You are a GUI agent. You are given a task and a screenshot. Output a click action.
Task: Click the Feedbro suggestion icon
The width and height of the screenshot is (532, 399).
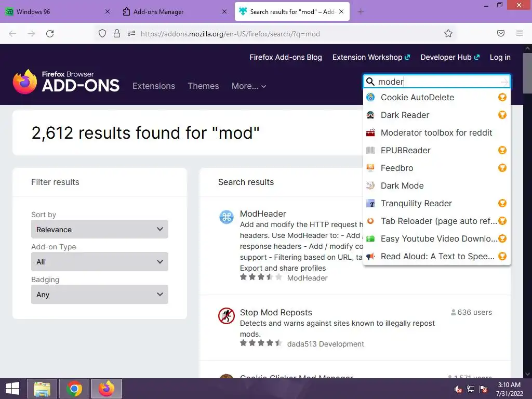pyautogui.click(x=370, y=168)
